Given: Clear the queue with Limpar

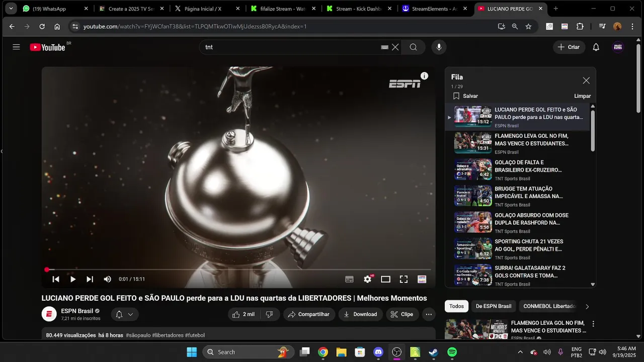Looking at the screenshot, I should click(582, 96).
